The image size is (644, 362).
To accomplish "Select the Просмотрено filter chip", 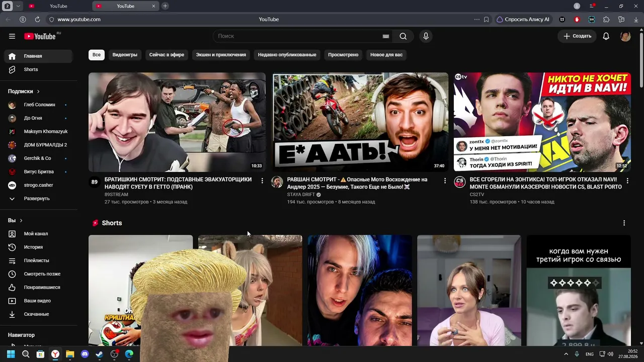I will [343, 55].
